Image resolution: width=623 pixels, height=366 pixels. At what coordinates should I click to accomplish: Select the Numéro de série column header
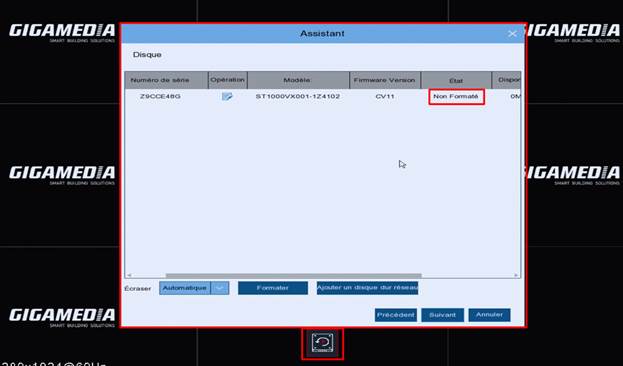[x=166, y=80]
